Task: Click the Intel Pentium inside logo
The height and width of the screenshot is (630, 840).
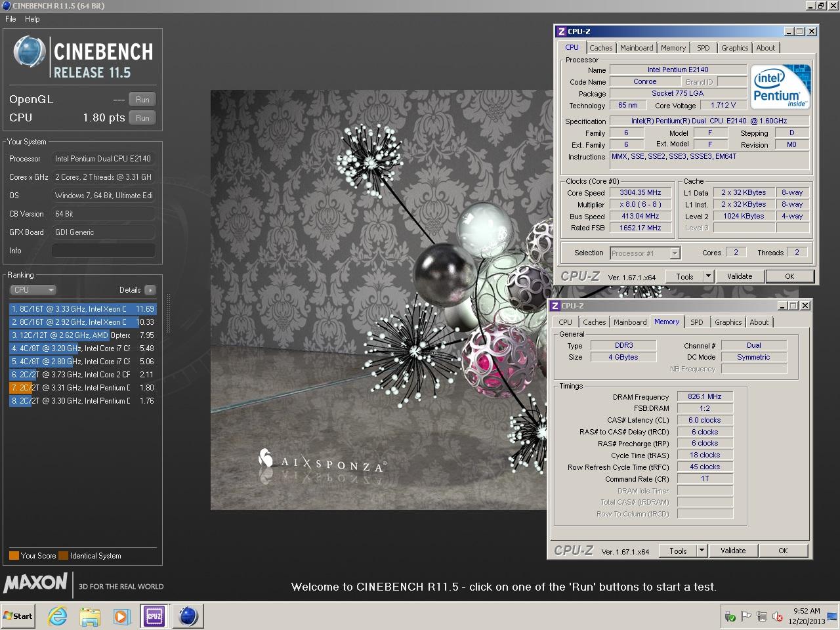Action: (780, 87)
